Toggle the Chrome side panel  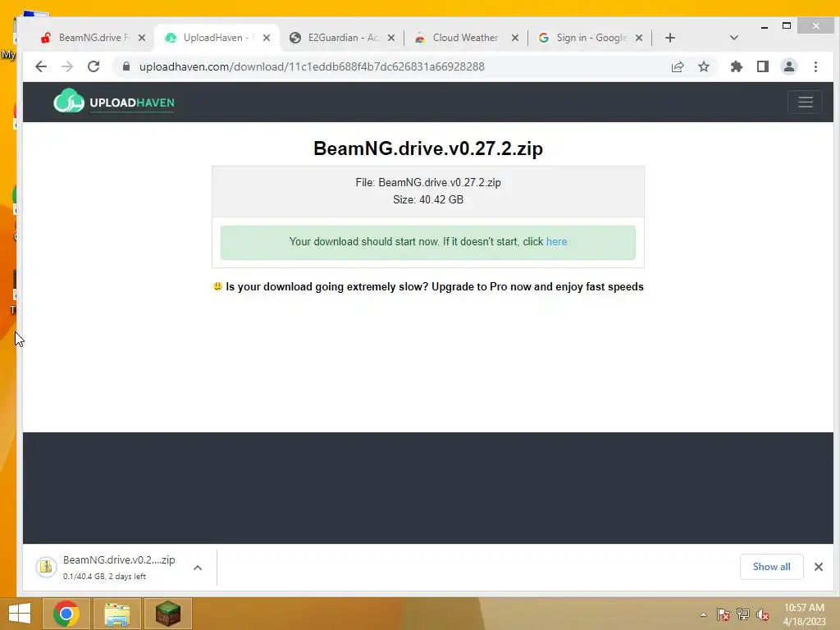(763, 66)
